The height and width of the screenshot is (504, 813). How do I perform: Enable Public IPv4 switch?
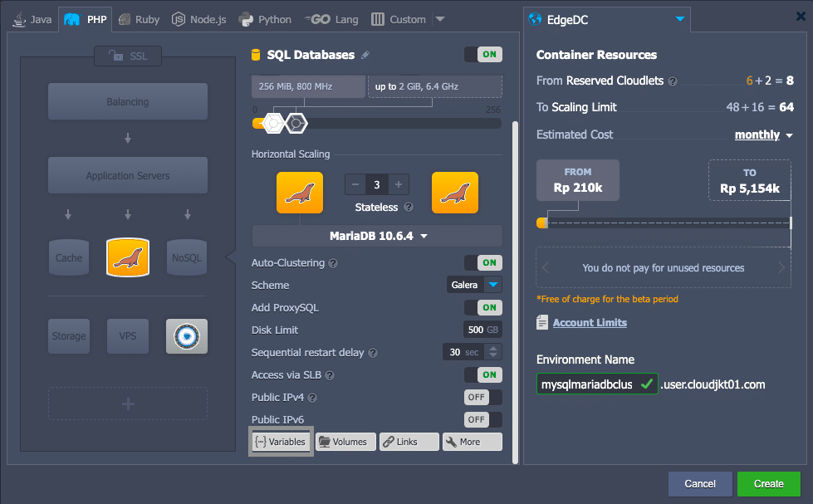pyautogui.click(x=482, y=397)
